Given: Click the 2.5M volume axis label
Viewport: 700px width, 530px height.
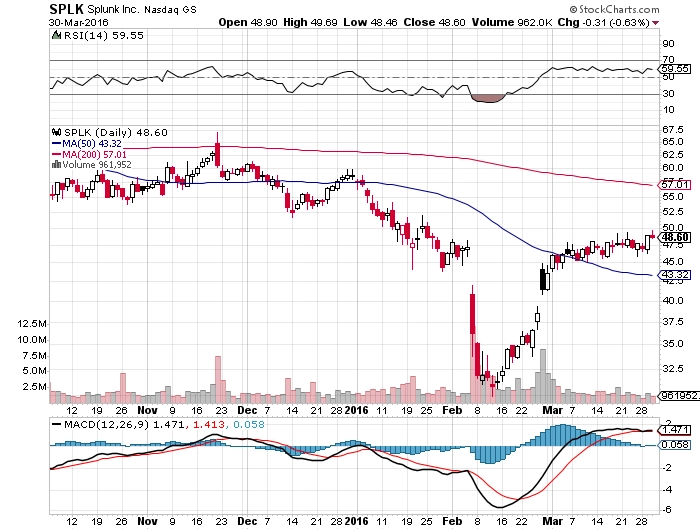Looking at the screenshot, I should click(34, 387).
